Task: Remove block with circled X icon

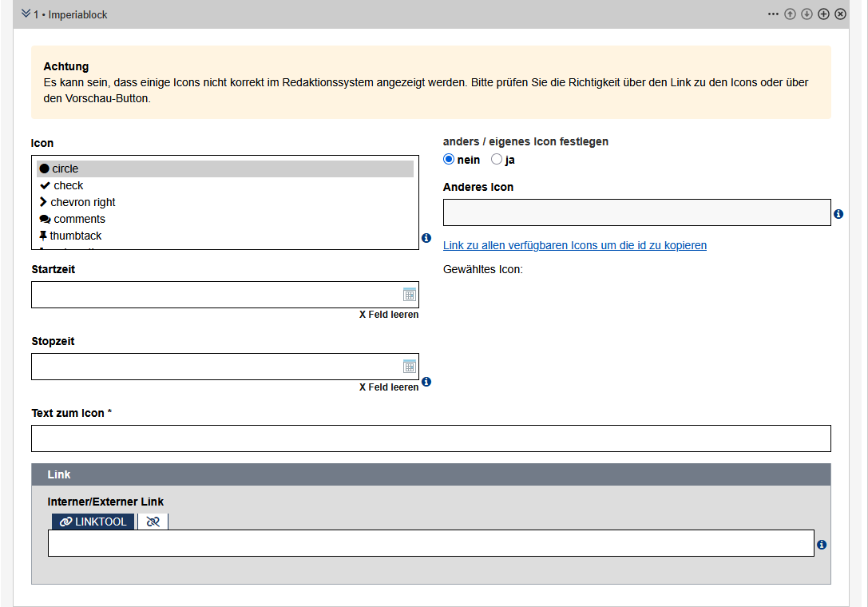Action: pyautogui.click(x=840, y=14)
